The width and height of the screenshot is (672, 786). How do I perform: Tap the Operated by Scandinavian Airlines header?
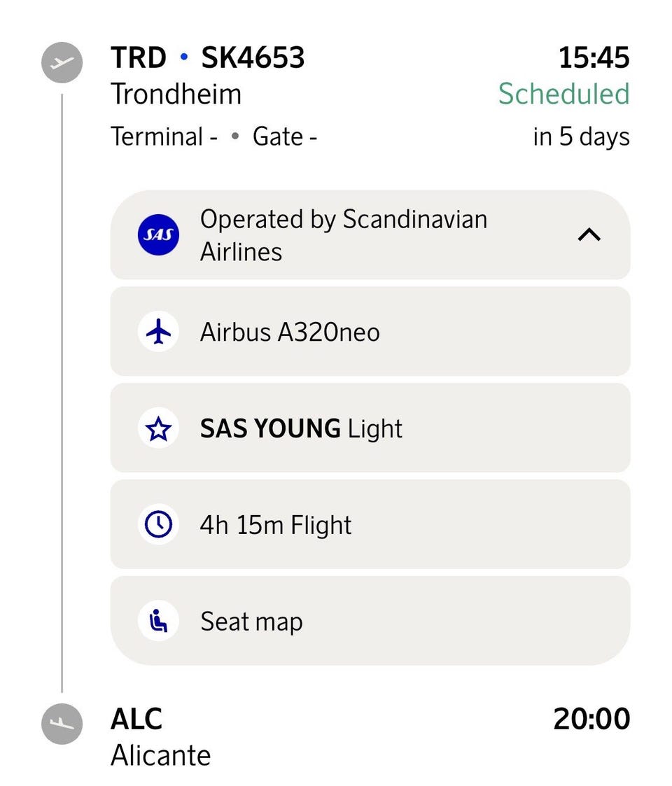tap(370, 234)
